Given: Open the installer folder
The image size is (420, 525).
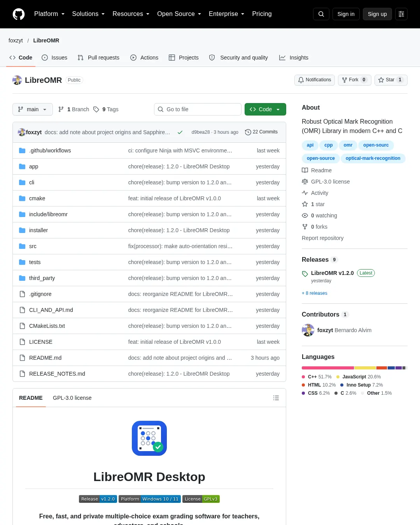Looking at the screenshot, I should pyautogui.click(x=38, y=230).
